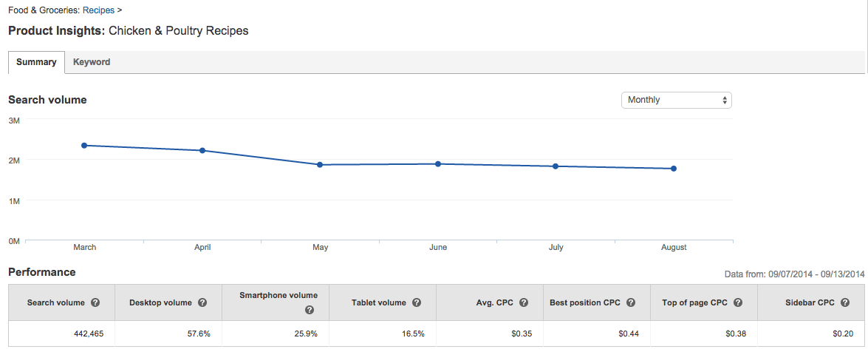Click the Smartphone volume column header
The height and width of the screenshot is (352, 868).
[x=278, y=295]
